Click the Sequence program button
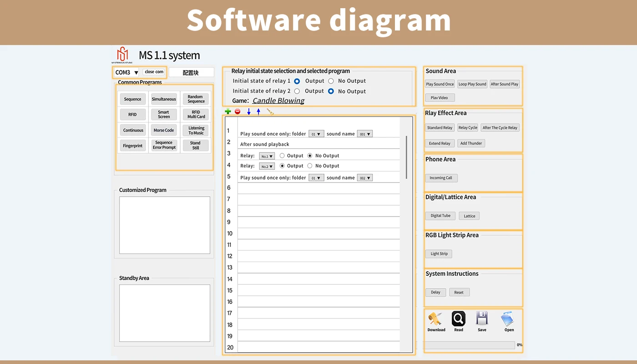Image resolution: width=637 pixels, height=364 pixels. point(132,99)
